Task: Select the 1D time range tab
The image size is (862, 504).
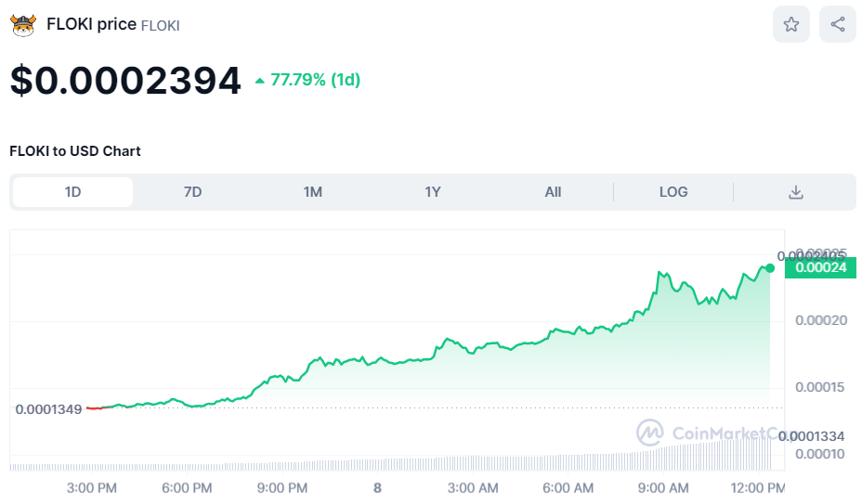Action: (72, 192)
